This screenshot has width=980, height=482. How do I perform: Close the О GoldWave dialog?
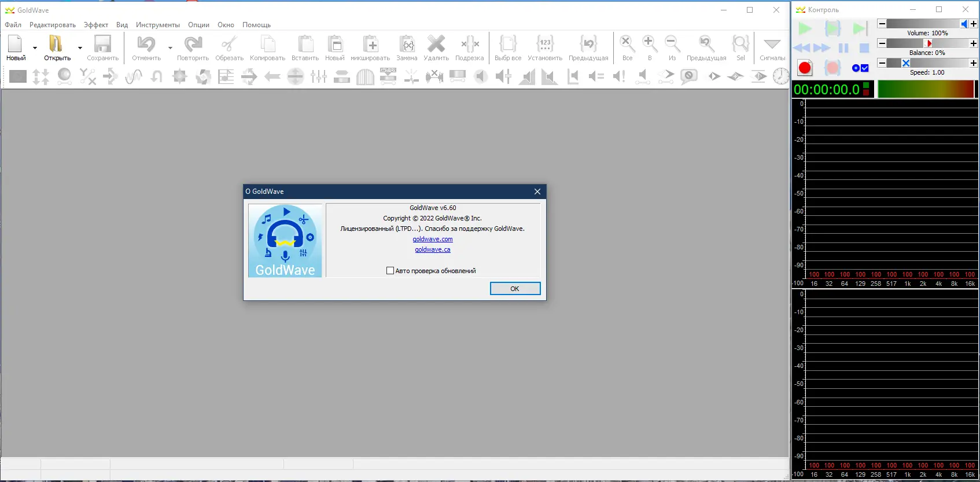point(537,192)
